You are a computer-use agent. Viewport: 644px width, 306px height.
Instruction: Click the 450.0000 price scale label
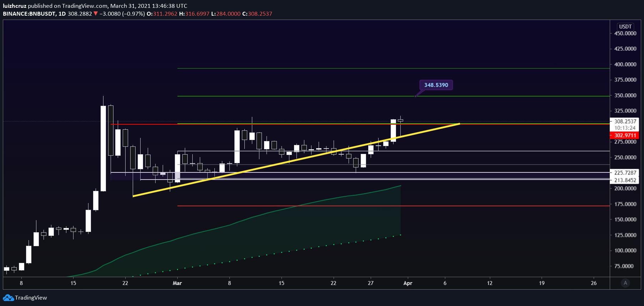pyautogui.click(x=625, y=33)
